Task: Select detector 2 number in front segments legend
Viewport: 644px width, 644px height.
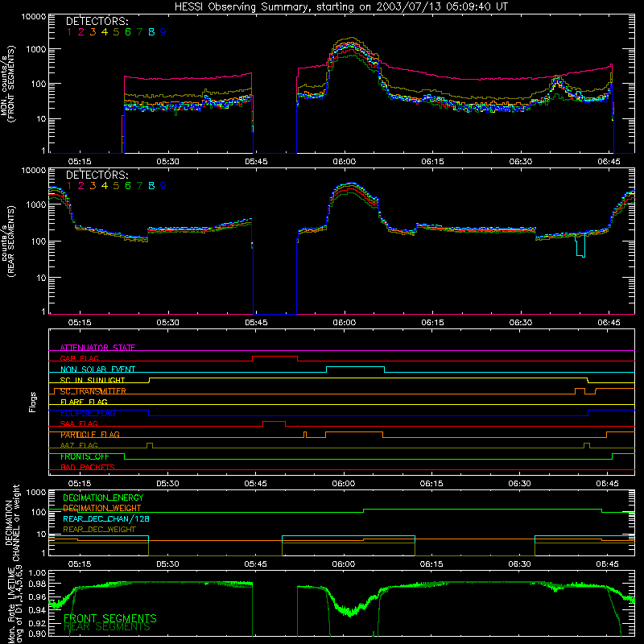Action: (x=81, y=32)
